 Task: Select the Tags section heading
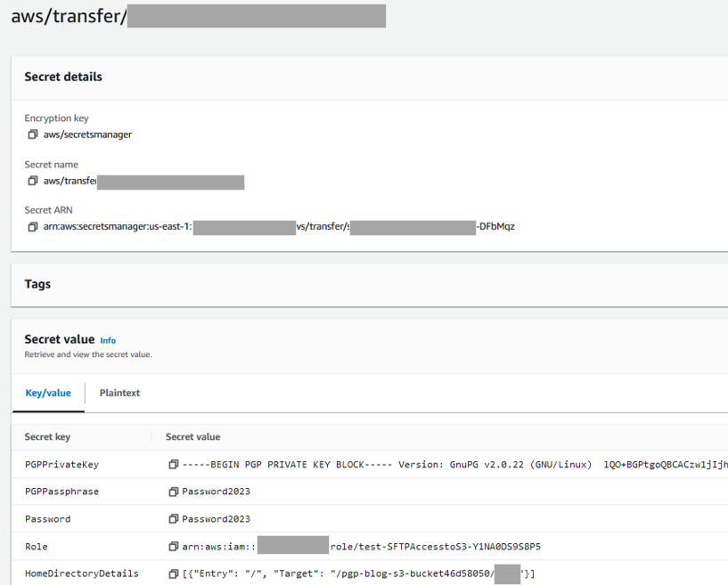click(x=37, y=284)
